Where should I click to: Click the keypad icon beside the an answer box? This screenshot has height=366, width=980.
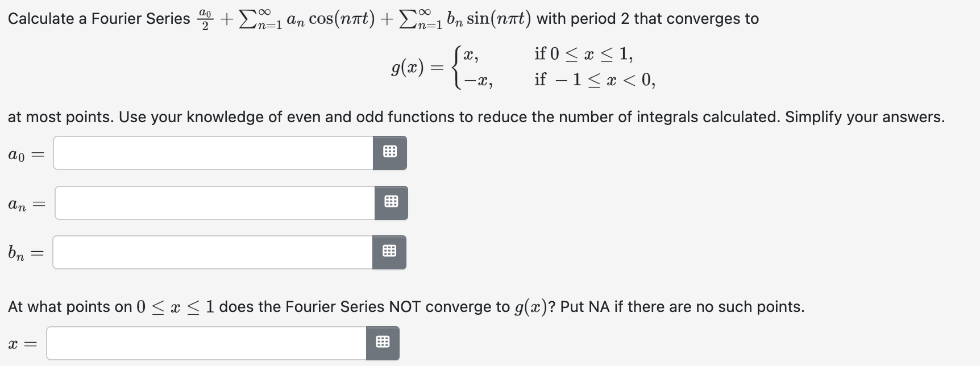point(391,202)
